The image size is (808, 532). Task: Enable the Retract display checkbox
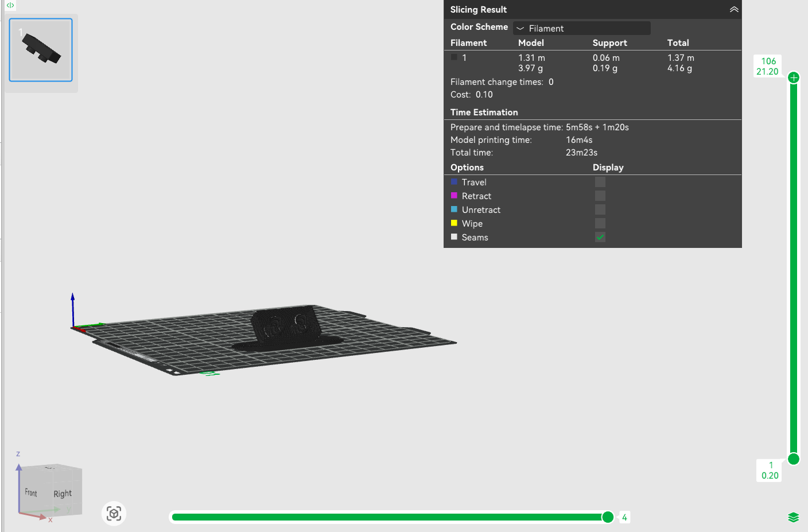coord(600,196)
